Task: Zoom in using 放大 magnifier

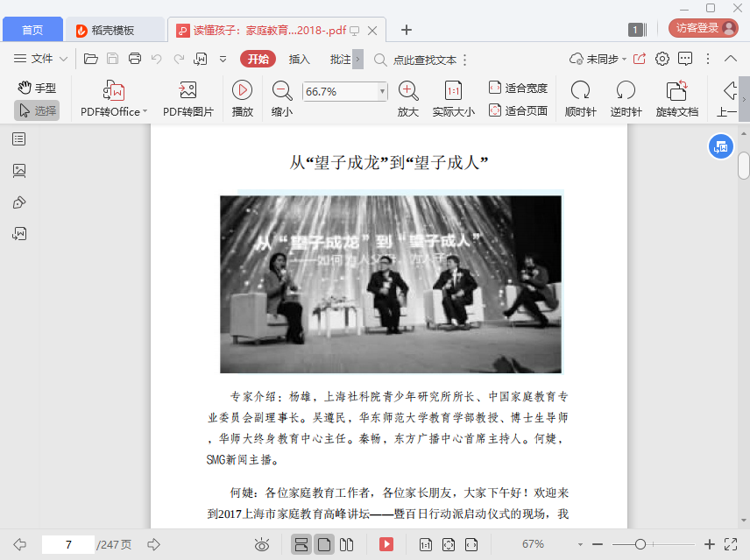Action: tap(408, 99)
